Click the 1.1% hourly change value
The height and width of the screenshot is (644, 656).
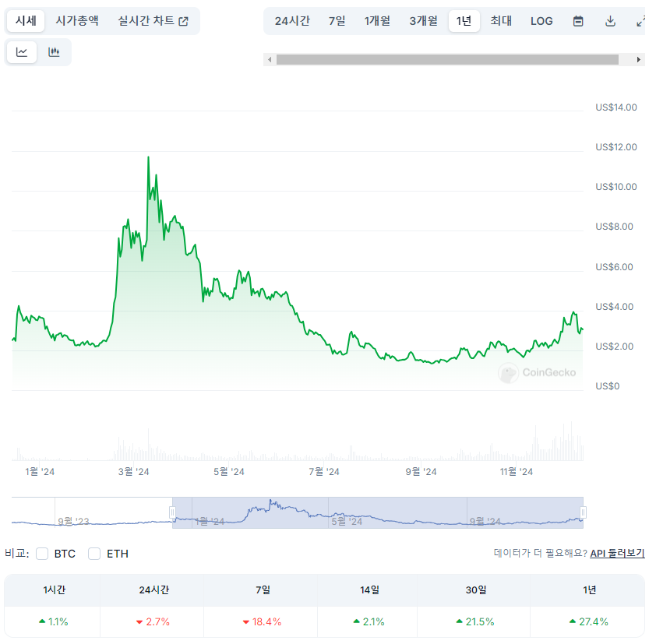point(54,622)
